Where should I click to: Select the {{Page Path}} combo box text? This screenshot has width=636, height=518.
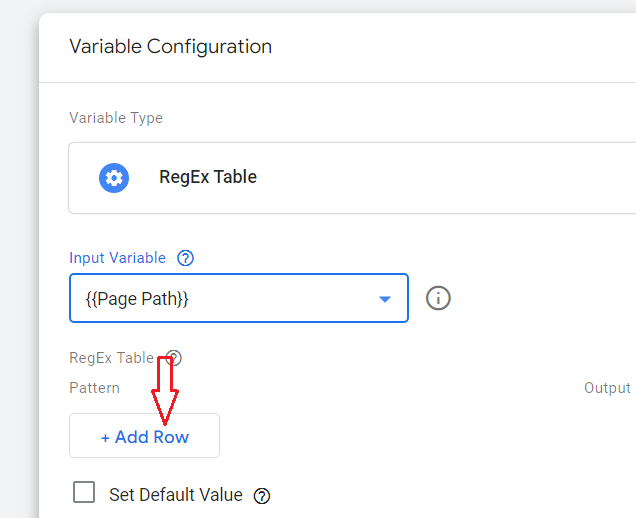click(137, 298)
